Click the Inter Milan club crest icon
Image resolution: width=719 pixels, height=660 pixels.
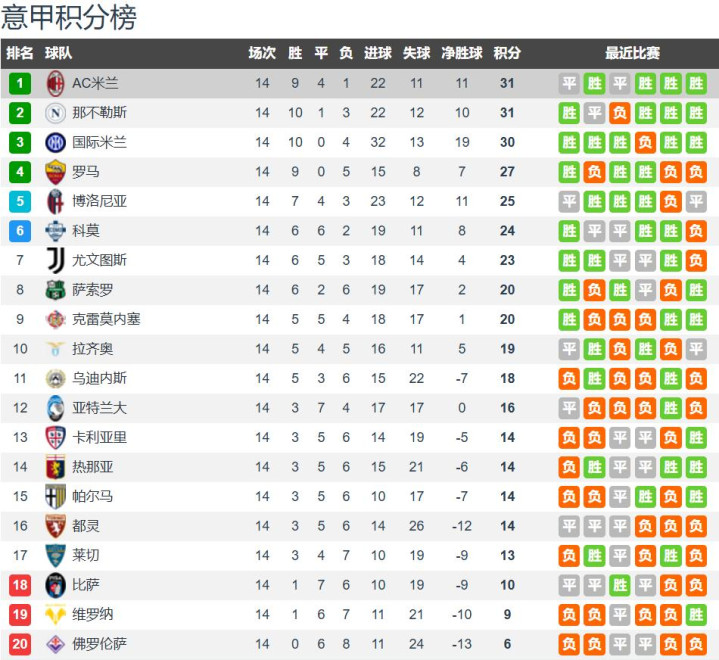pos(55,143)
